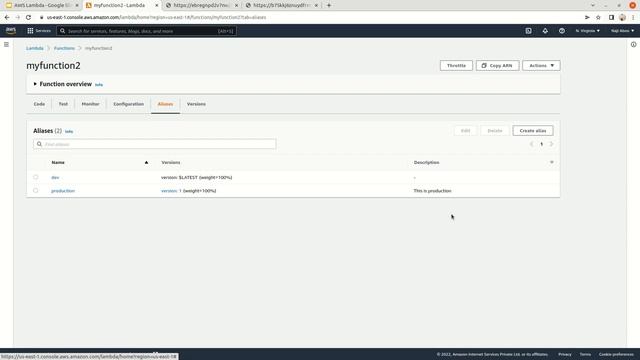This screenshot has height=360, width=640.
Task: Click the Delete alias button
Action: coord(495,131)
